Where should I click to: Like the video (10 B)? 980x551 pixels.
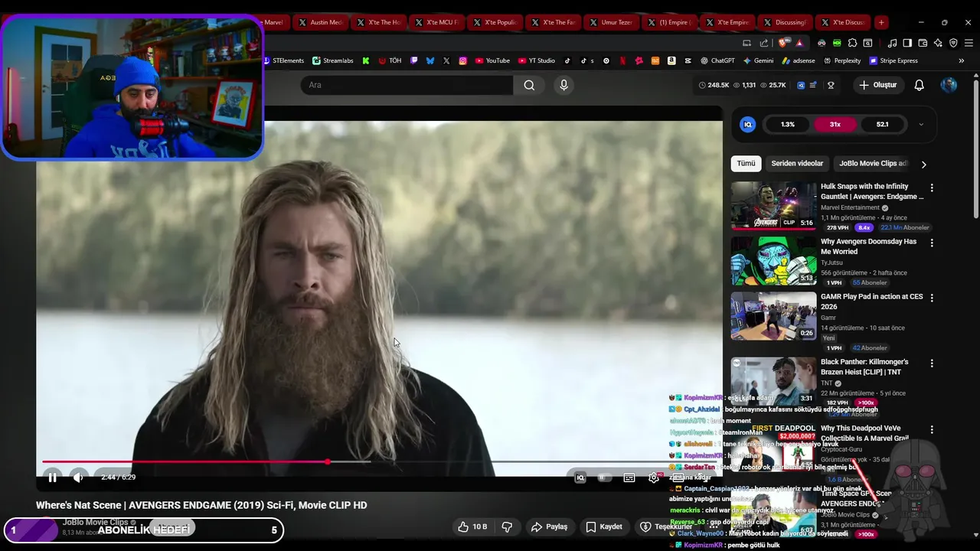pos(472,527)
